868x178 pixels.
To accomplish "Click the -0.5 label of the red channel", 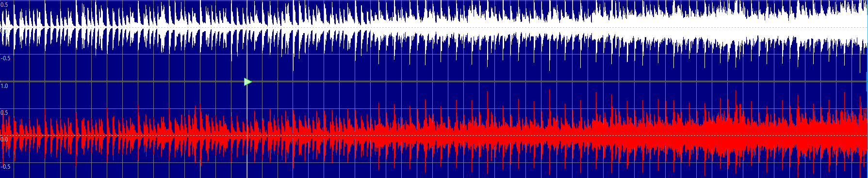I will (x=5, y=167).
